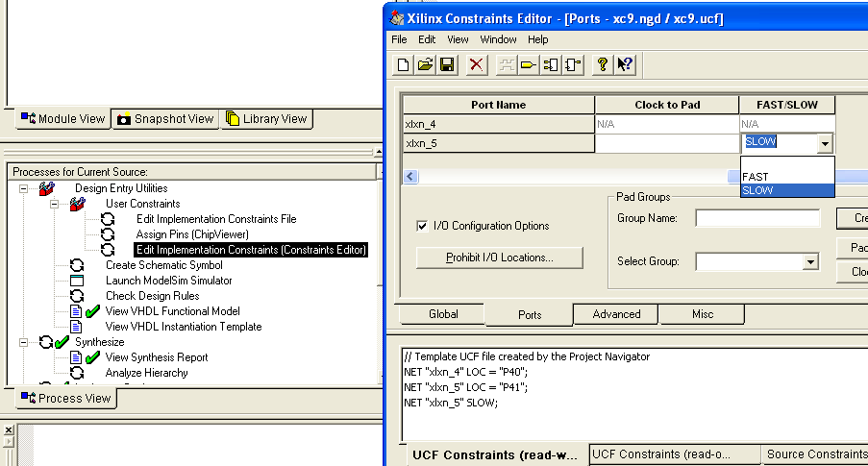Click icon beside Edit Implementation Constraints File
Screen dimensions: 868x466
tap(108, 219)
